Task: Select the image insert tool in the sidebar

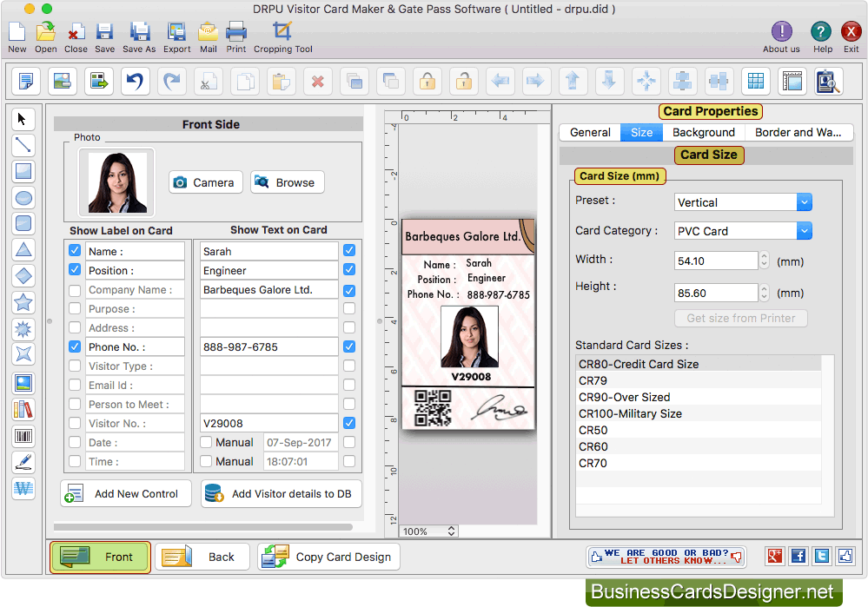Action: (23, 383)
